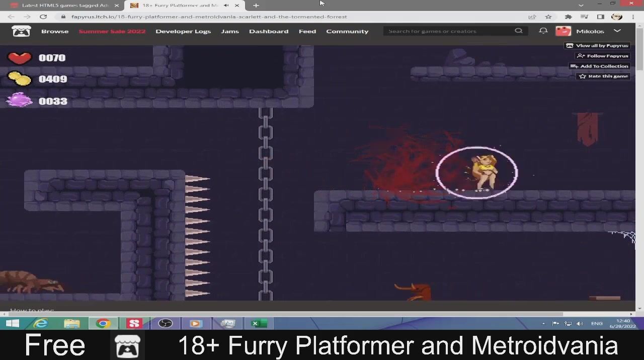The height and width of the screenshot is (360, 644).
Task: Launch Excel from the taskbar
Action: [259, 323]
